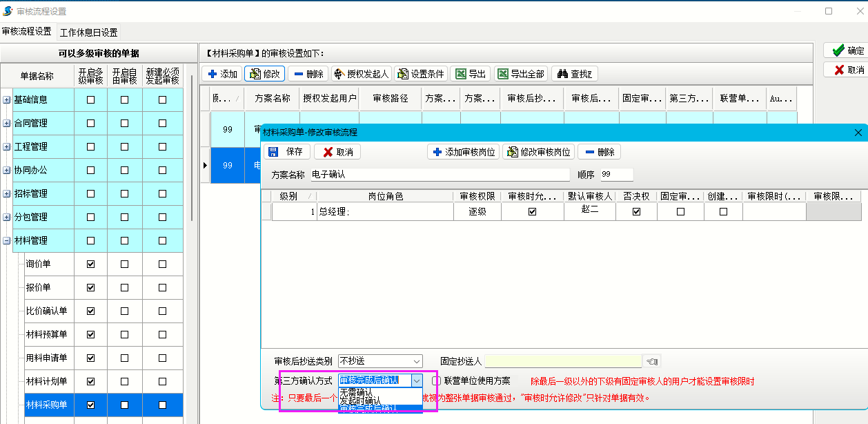
Task: Expand the 基础信息 tree node
Action: pos(7,99)
